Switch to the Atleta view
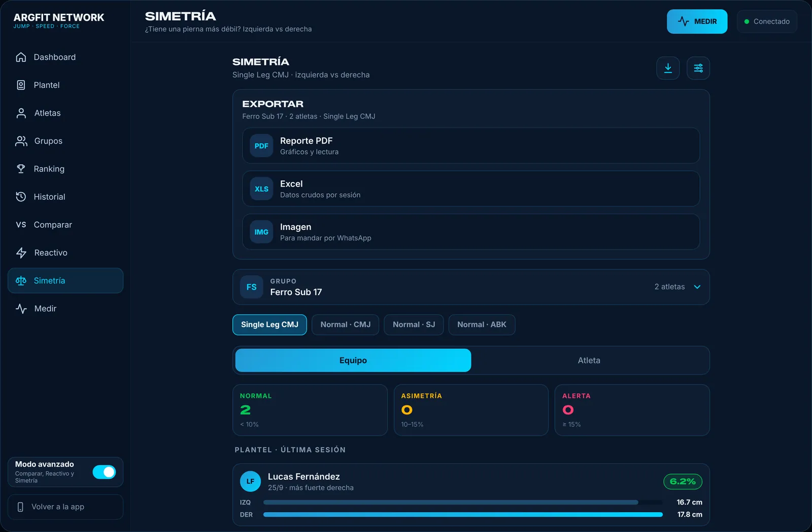This screenshot has width=812, height=532. click(589, 360)
